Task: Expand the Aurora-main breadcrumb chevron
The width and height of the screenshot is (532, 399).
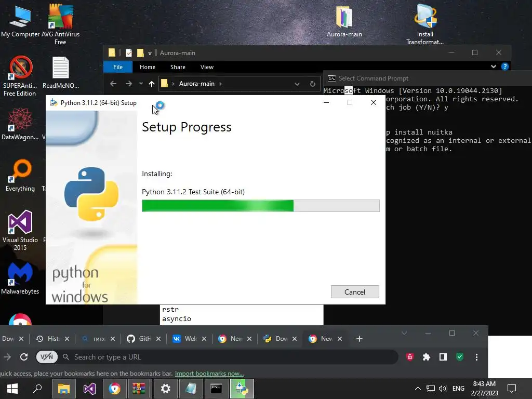Action: pyautogui.click(x=220, y=84)
